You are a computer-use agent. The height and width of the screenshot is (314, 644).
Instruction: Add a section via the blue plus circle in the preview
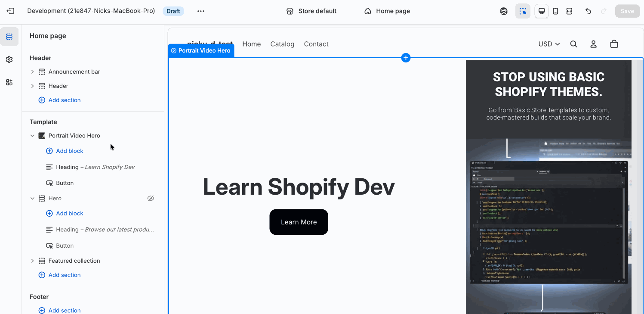[x=406, y=58]
